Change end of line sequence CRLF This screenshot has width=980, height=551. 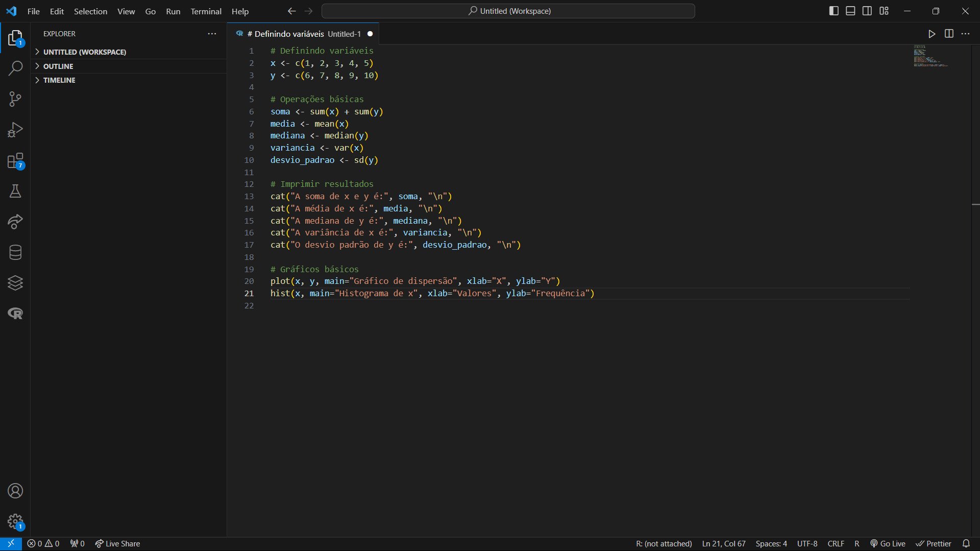(836, 544)
